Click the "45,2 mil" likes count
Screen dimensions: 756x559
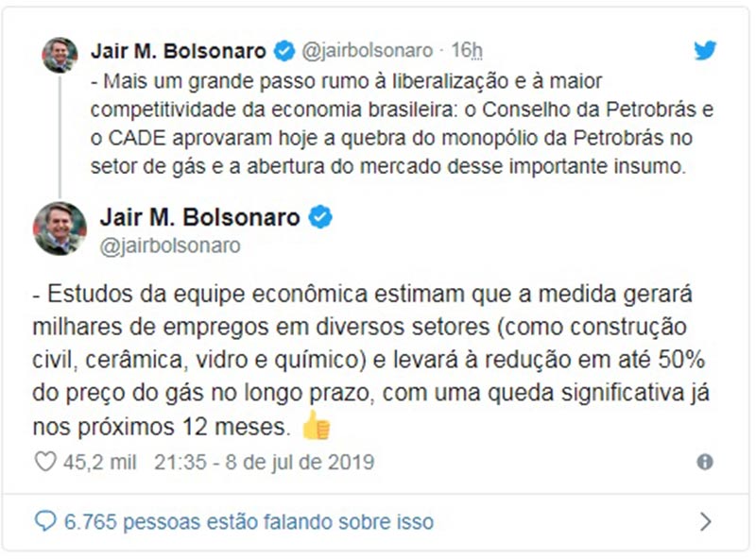[x=100, y=462]
